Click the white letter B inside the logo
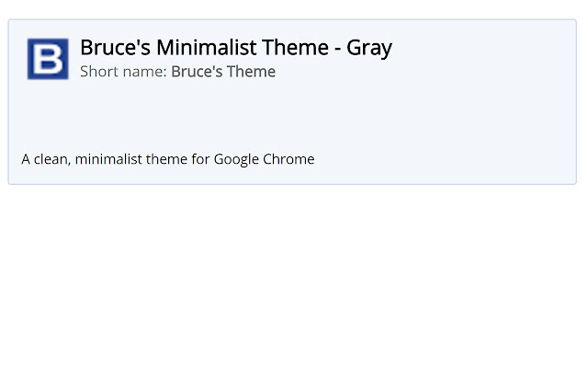 pos(49,59)
